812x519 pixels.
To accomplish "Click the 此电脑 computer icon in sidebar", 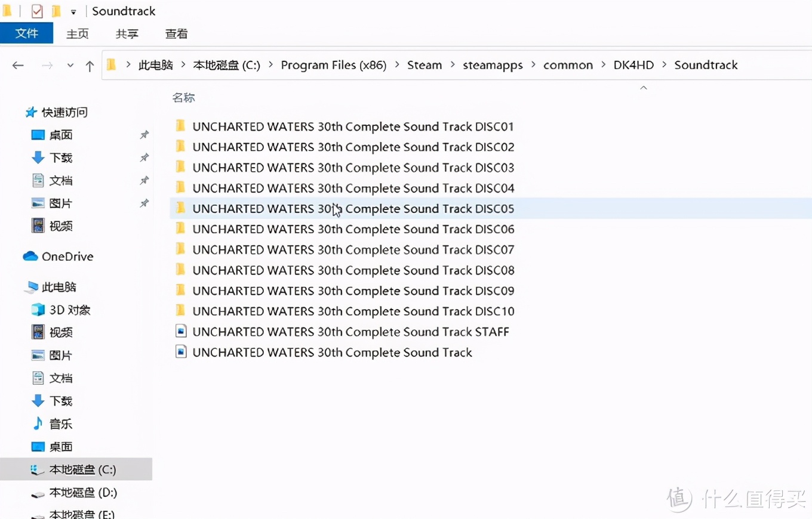I will (31, 287).
